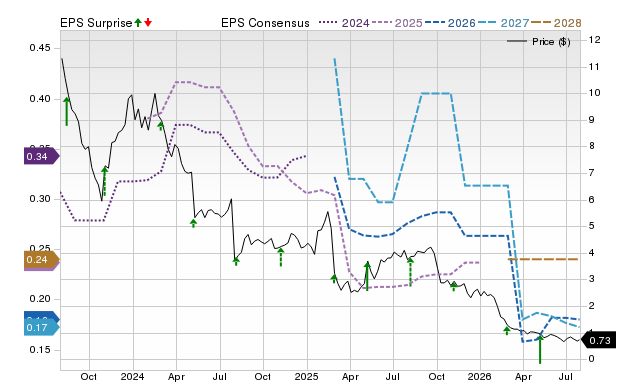Click the green up arrow in the EPS Surprise legend
Viewport: 640px width, 382px height.
click(138, 23)
